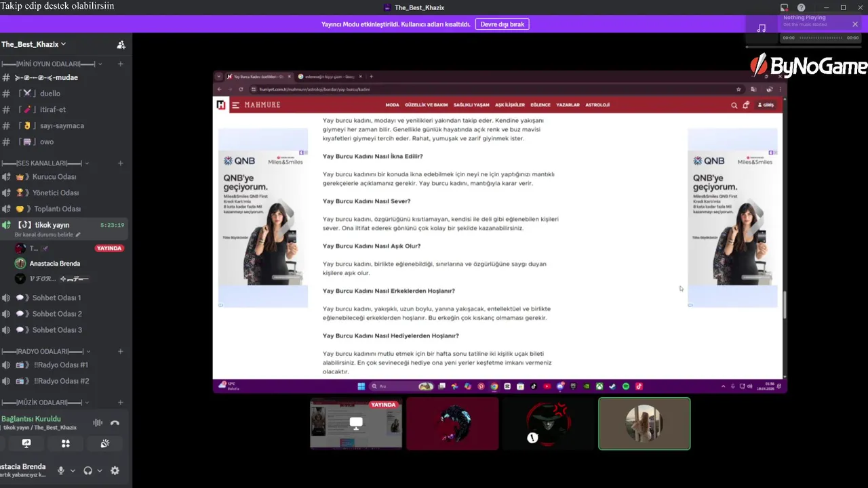This screenshot has height=488, width=868.
Task: Click the music note icon in the widget
Action: (x=761, y=28)
